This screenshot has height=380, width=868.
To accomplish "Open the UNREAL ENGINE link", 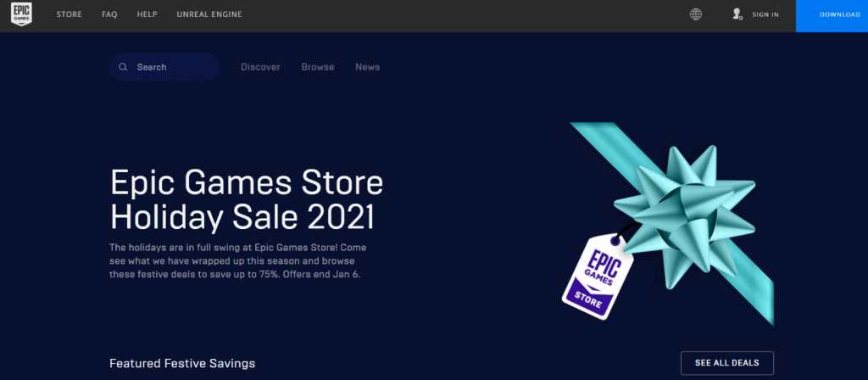I will [209, 14].
